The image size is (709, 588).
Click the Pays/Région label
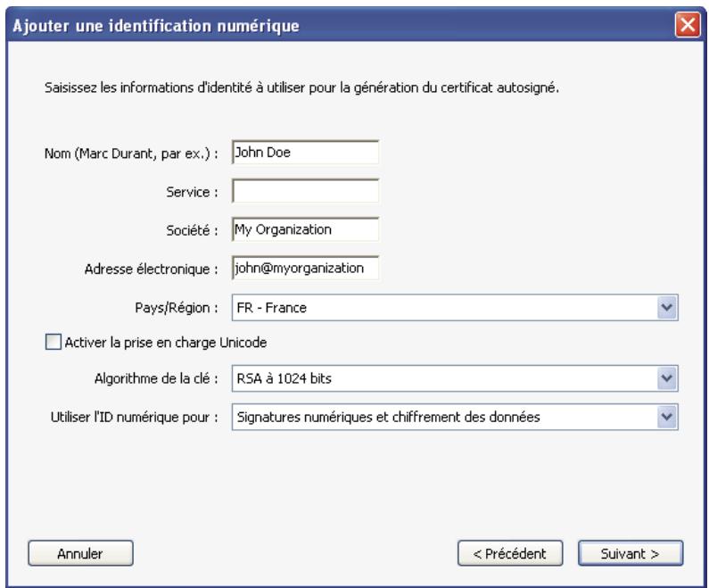pos(177,308)
